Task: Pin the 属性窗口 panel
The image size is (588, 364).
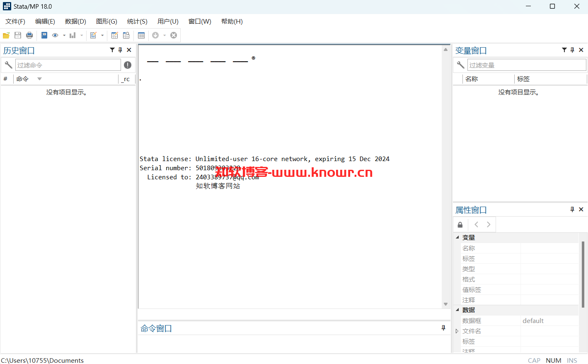Action: [x=572, y=210]
